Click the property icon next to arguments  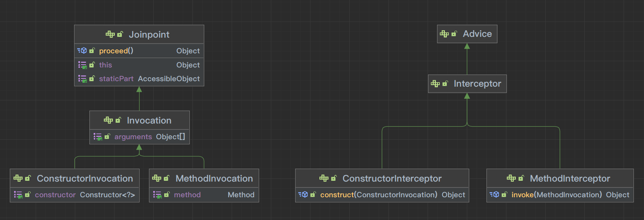pyautogui.click(x=98, y=137)
